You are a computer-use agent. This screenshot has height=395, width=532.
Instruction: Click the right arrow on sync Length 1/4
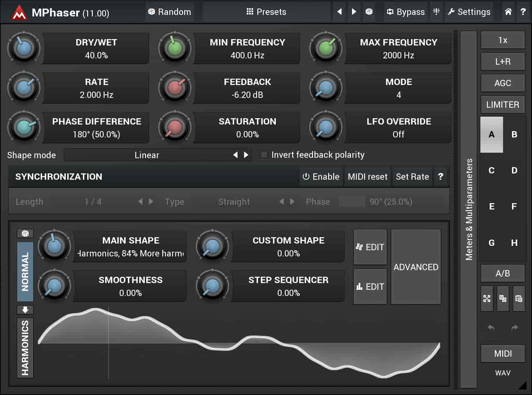pyautogui.click(x=151, y=202)
